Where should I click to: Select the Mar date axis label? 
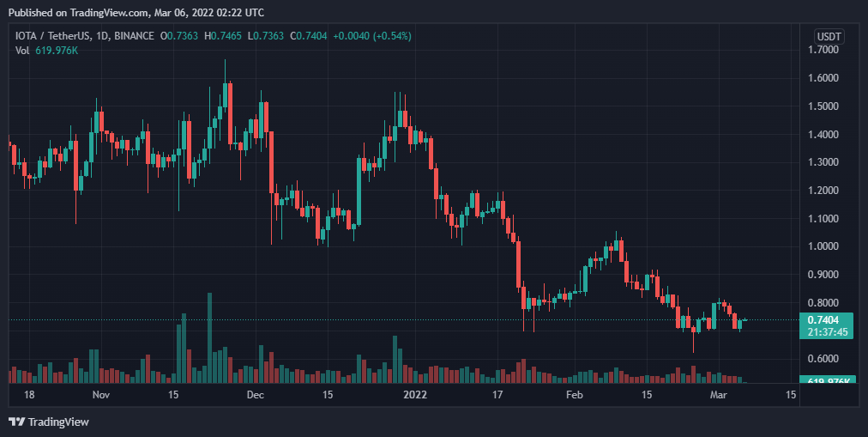719,395
